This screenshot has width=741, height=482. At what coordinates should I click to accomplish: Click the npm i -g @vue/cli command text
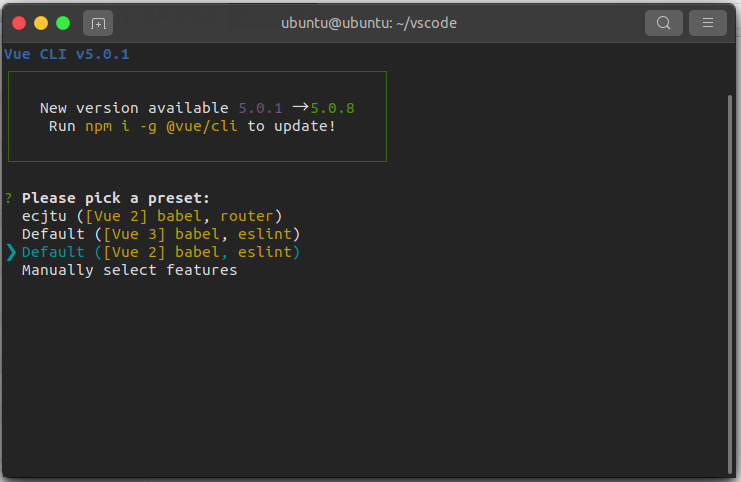click(161, 127)
